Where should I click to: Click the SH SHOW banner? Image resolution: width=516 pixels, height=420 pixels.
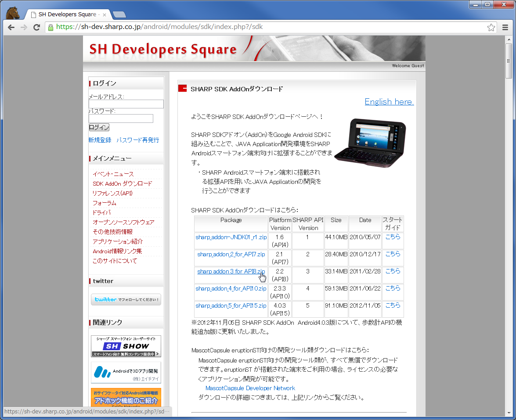tap(126, 346)
